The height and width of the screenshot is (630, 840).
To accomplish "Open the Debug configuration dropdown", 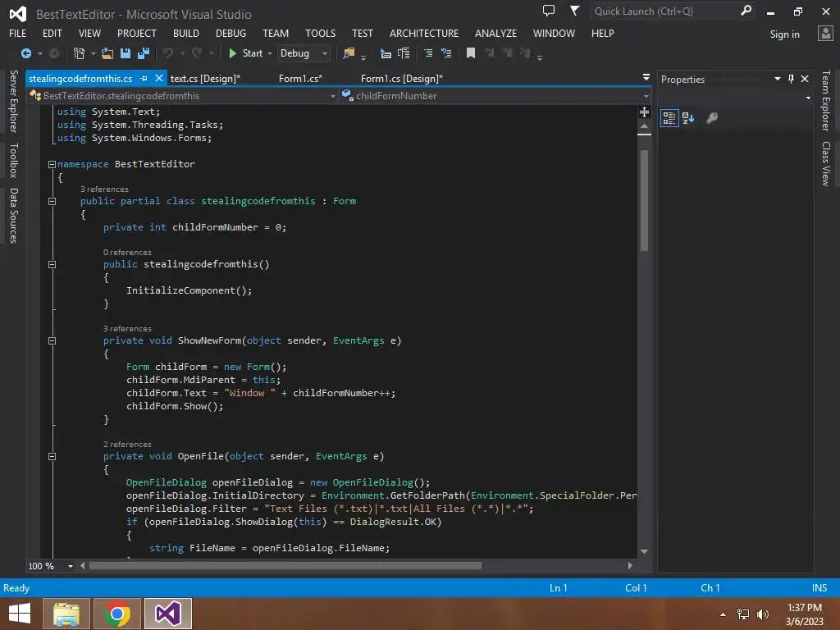I will click(304, 53).
